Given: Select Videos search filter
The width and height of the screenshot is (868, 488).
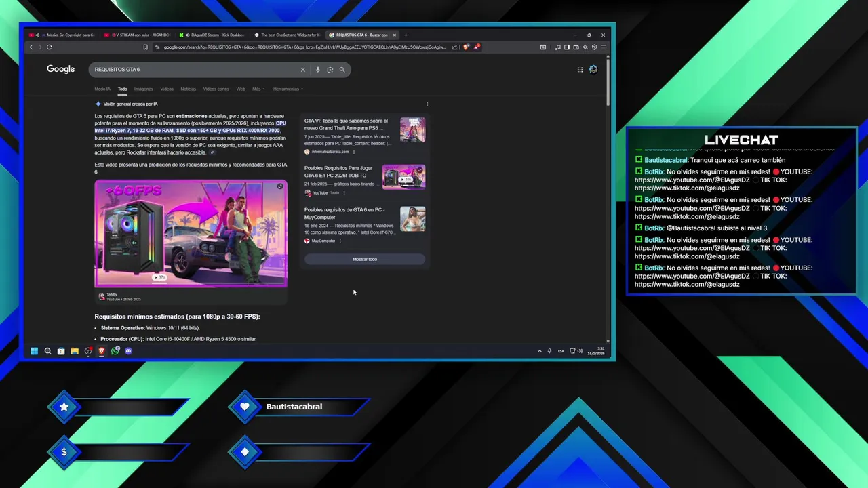Looking at the screenshot, I should tap(167, 89).
